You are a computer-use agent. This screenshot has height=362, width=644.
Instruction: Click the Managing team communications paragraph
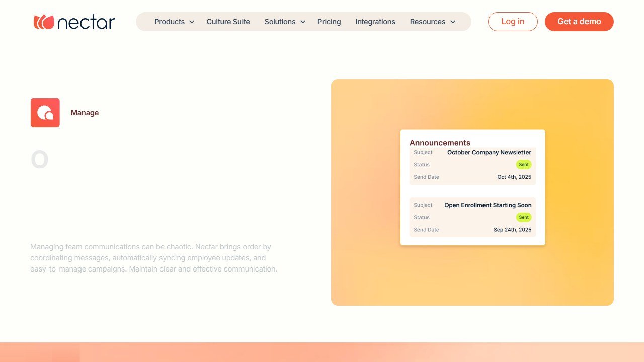[154, 258]
